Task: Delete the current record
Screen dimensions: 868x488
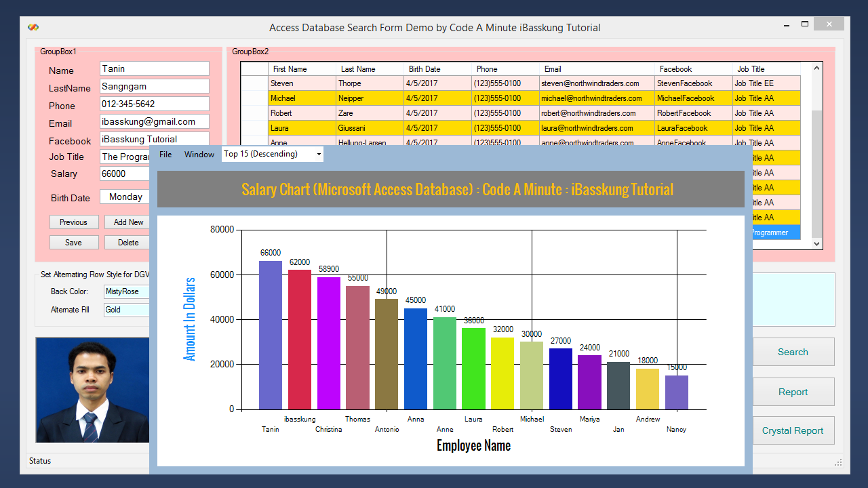Action: point(127,242)
